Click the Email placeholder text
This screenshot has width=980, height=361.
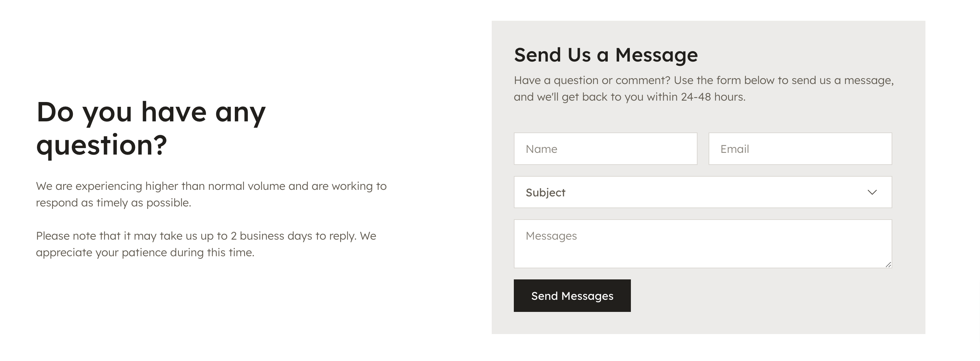(734, 149)
